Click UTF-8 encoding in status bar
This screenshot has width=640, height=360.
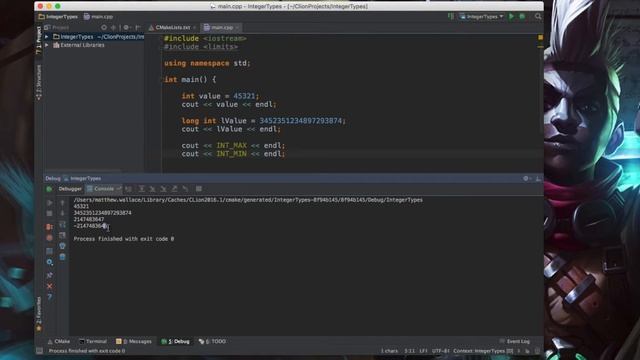tap(440, 351)
